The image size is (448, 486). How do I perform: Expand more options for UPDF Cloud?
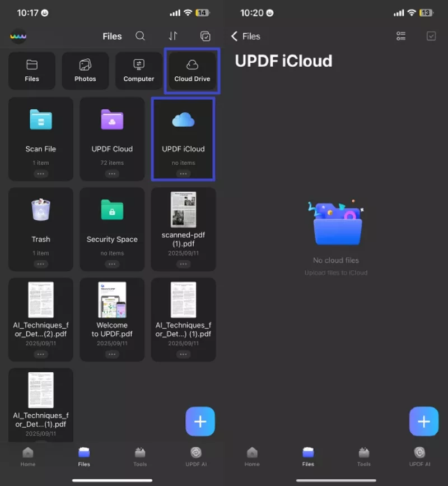coord(112,174)
